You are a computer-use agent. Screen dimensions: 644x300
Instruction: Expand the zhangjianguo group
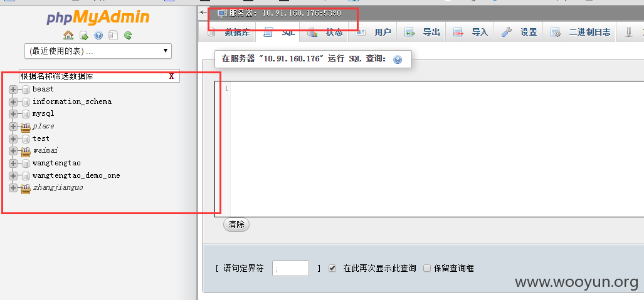13,188
